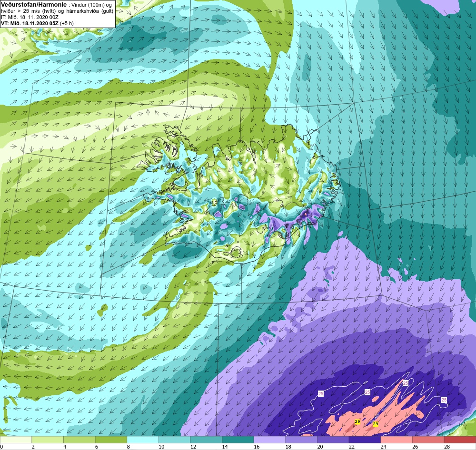Click the legend value '16'
Viewport: 476px width, 450px height.
[257, 447]
